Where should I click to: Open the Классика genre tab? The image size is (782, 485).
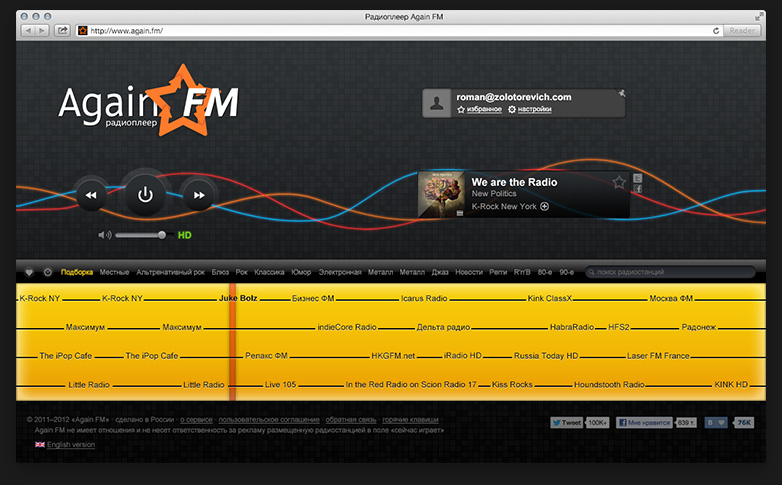click(x=269, y=272)
